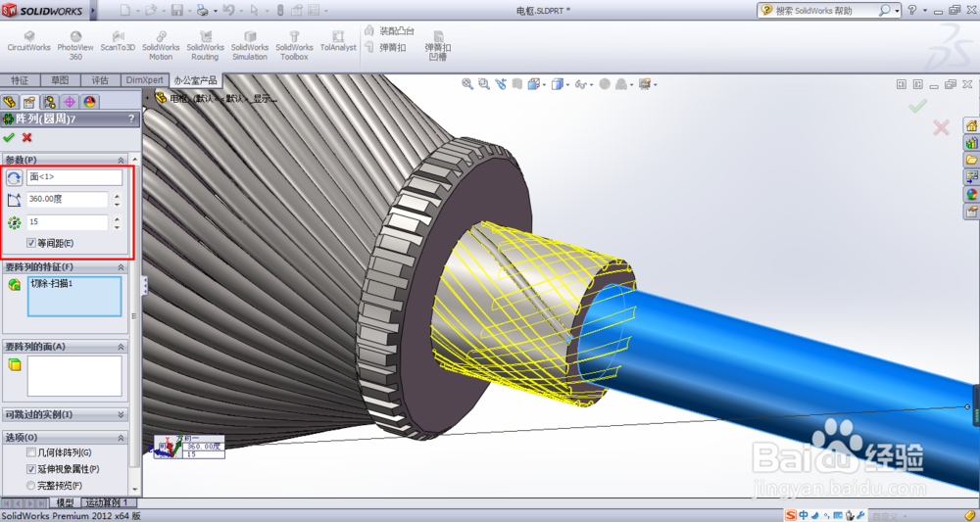Expand flyout tree 电枢 plus sign

148,98
